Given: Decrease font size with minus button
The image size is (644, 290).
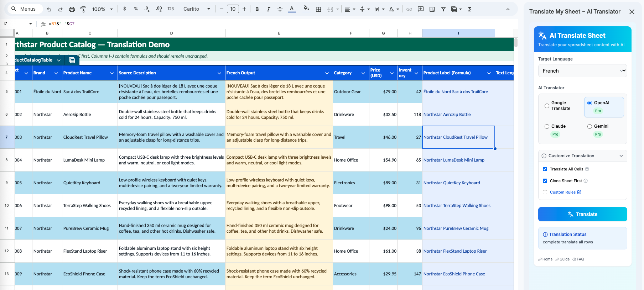Looking at the screenshot, I should (x=221, y=9).
